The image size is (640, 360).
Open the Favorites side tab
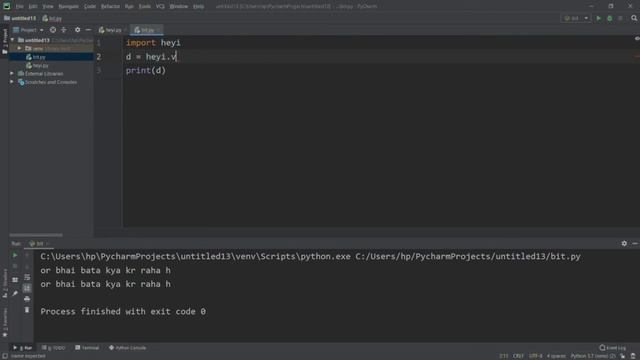[4, 322]
